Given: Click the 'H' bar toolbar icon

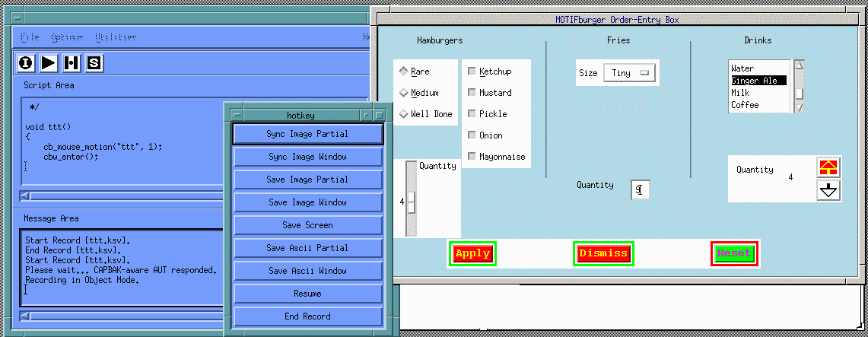Looking at the screenshot, I should tap(72, 63).
